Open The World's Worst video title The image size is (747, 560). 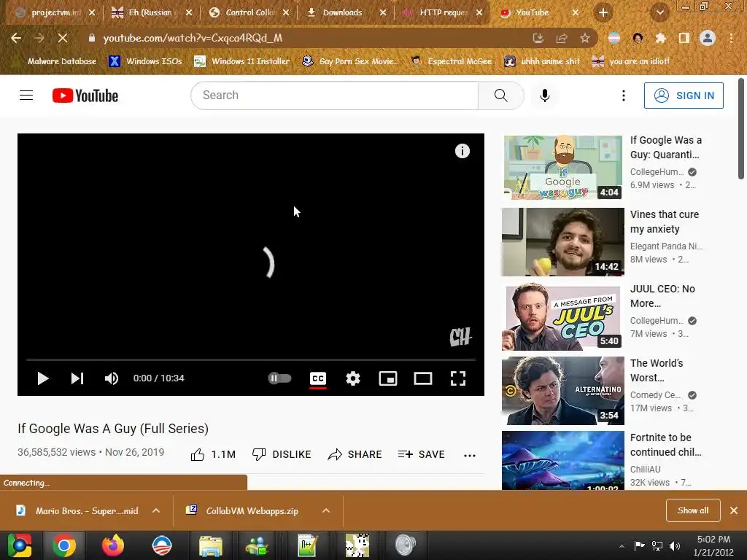[657, 370]
